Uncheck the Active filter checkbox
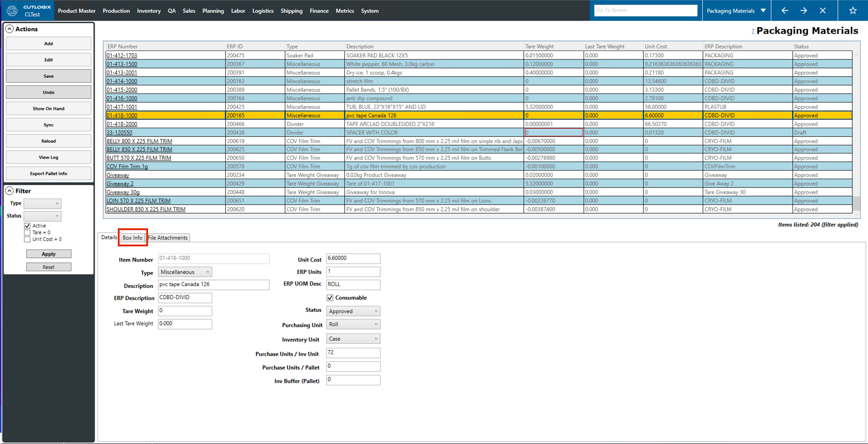Image resolution: width=868 pixels, height=444 pixels. click(28, 226)
